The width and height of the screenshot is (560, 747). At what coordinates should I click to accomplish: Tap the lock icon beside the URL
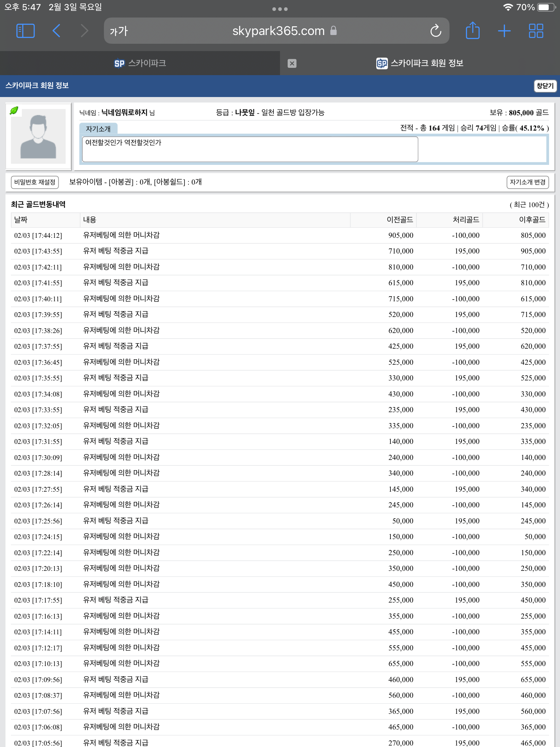coord(333,31)
